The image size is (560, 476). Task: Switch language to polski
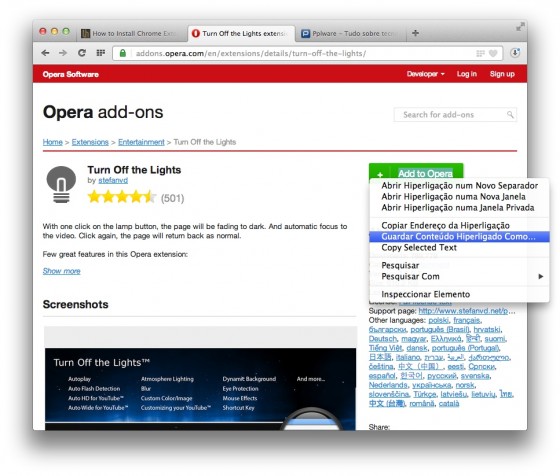coord(439,320)
